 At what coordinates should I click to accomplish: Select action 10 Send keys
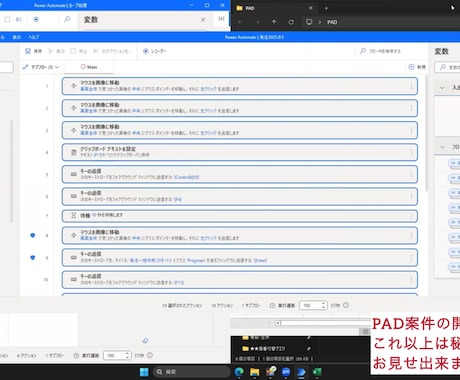click(x=240, y=280)
